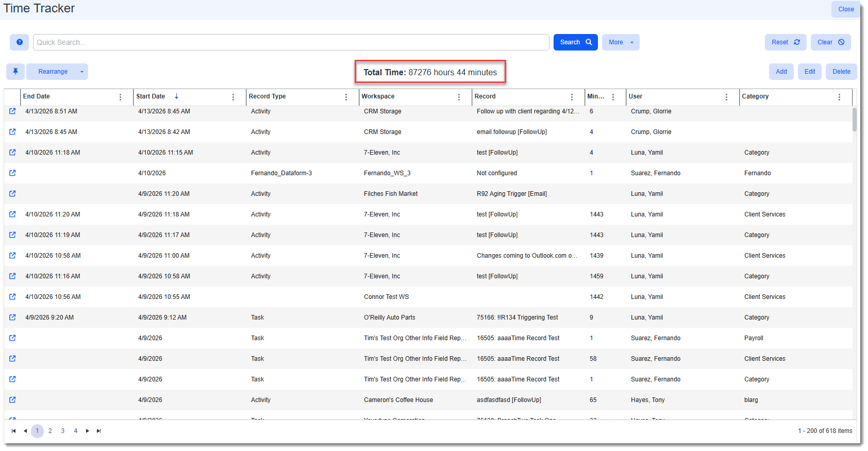Go to next page arrow in pager
Viewport: 868px width, 451px height.
88,431
